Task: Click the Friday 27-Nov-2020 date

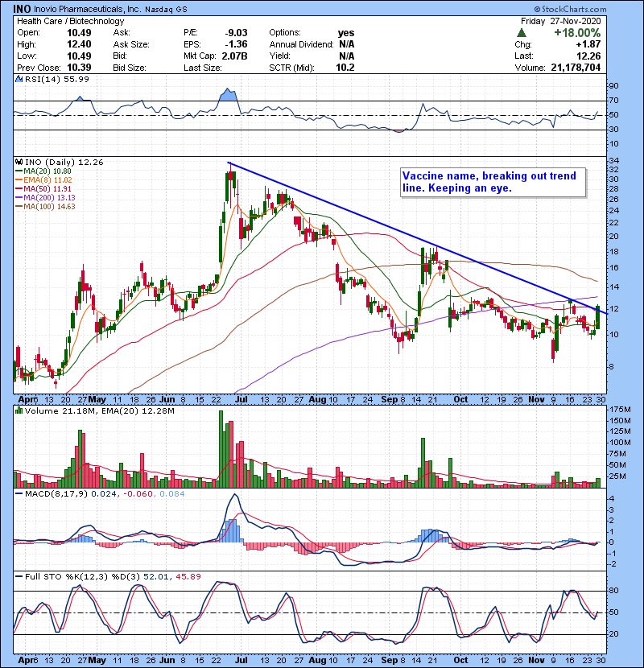Action: (561, 21)
